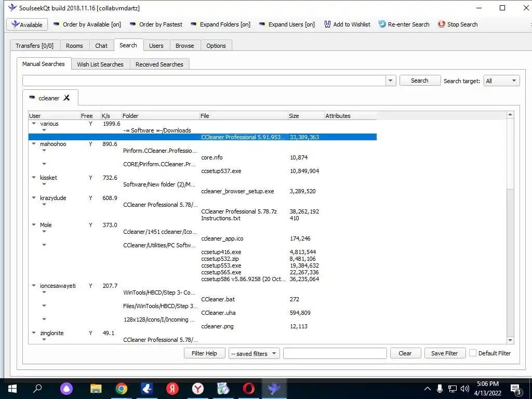Screen dimensions: 532x399
Task: Toggle the Available status button
Action: pyautogui.click(x=27, y=24)
